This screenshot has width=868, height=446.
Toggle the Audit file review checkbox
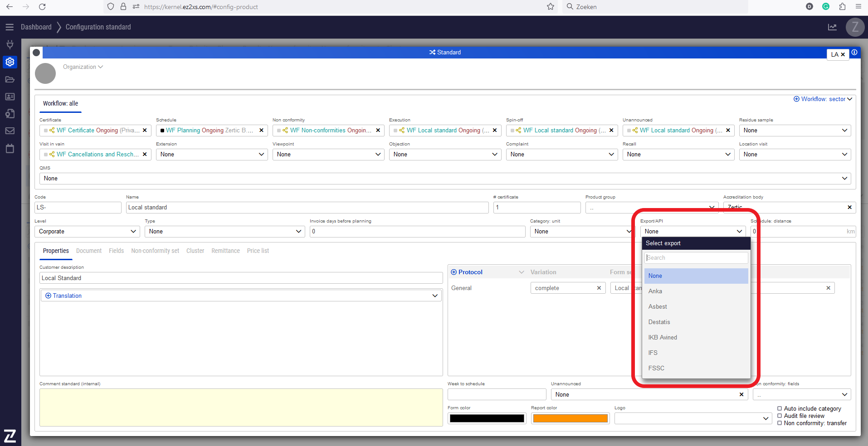click(780, 416)
